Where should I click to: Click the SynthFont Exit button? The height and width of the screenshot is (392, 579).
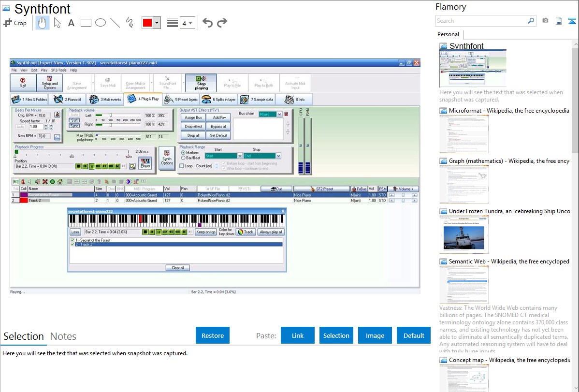pyautogui.click(x=23, y=83)
